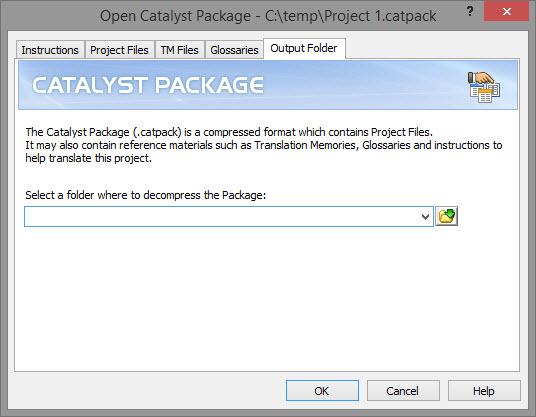Click the Catalyst Package hand icon in banner

click(x=484, y=86)
